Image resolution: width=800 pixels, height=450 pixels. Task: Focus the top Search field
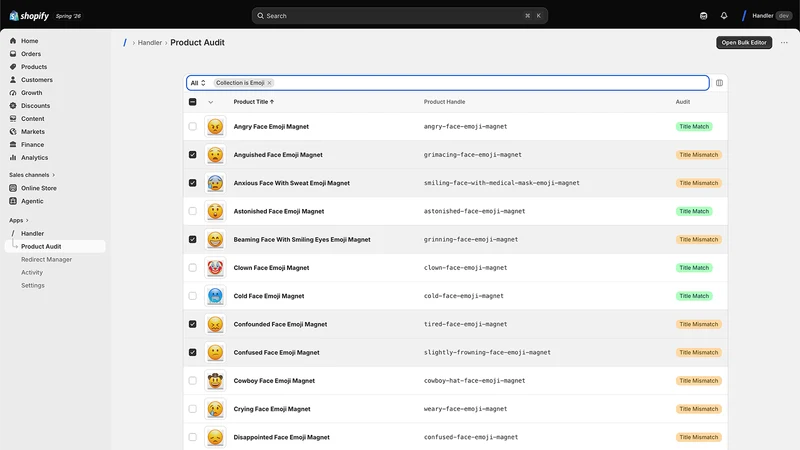pos(399,16)
